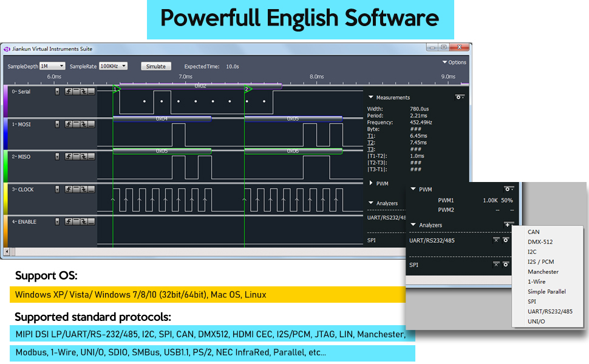Toggle the high-level trigger on MISO channel

tap(76, 157)
